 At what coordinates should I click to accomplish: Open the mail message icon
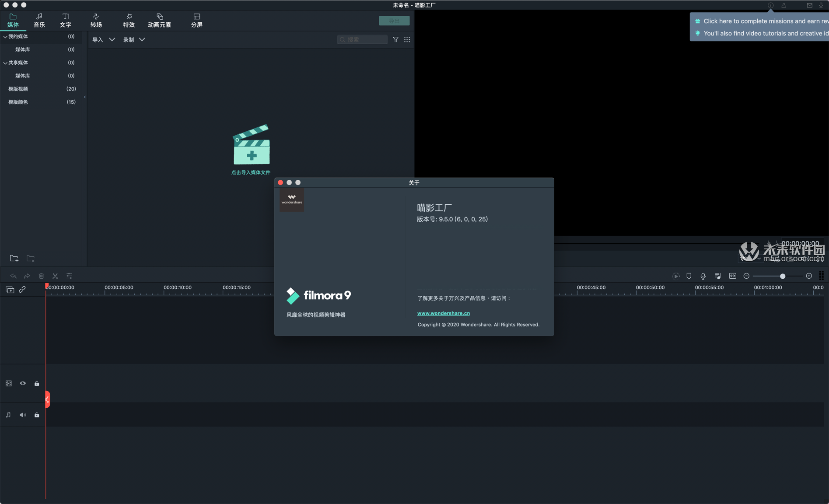809,5
